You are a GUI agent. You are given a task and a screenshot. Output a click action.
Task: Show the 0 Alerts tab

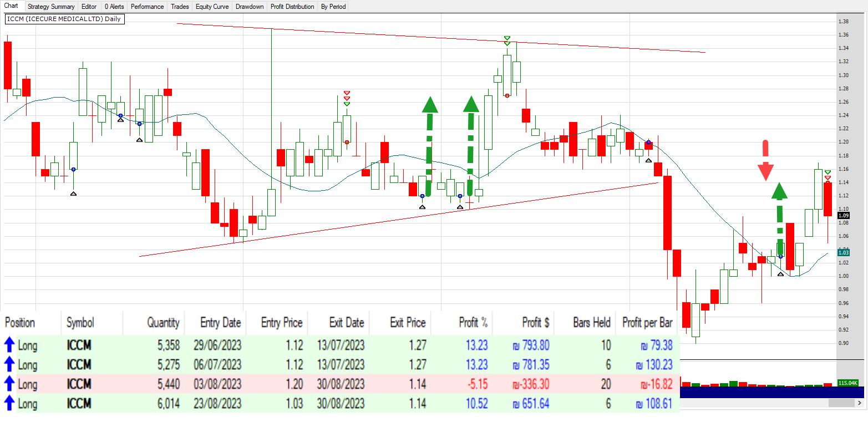coord(114,7)
